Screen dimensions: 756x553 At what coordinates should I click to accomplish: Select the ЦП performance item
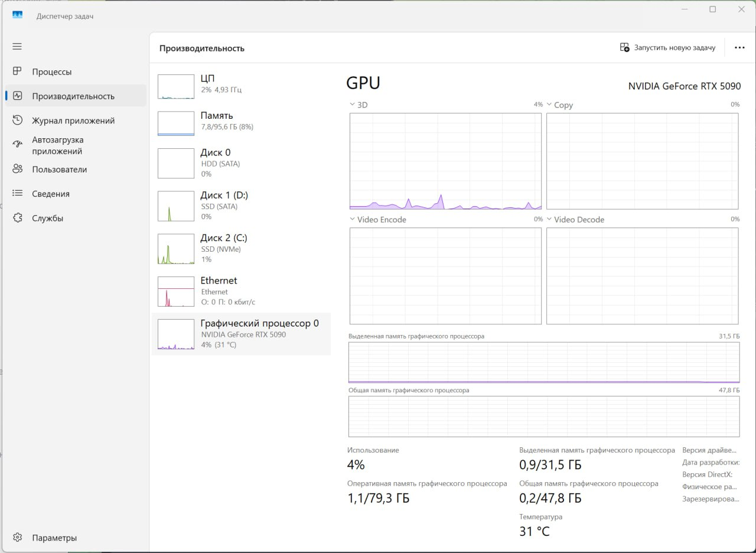click(x=241, y=86)
